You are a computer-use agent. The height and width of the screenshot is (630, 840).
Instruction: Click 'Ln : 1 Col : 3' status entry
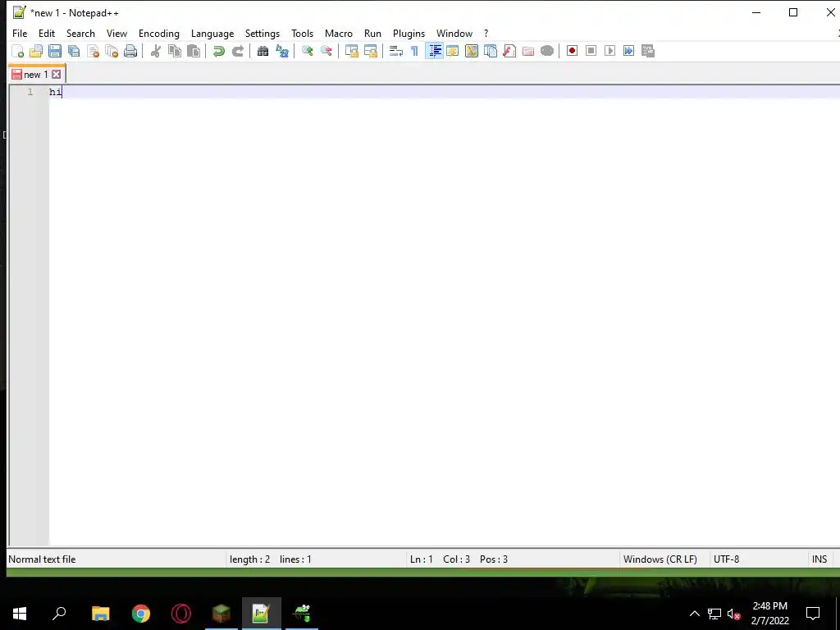click(x=440, y=559)
